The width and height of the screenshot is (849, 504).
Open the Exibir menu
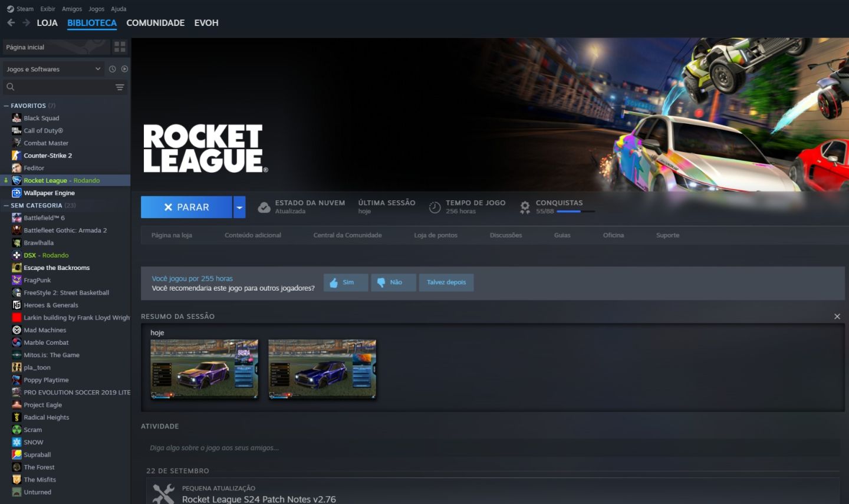click(48, 9)
